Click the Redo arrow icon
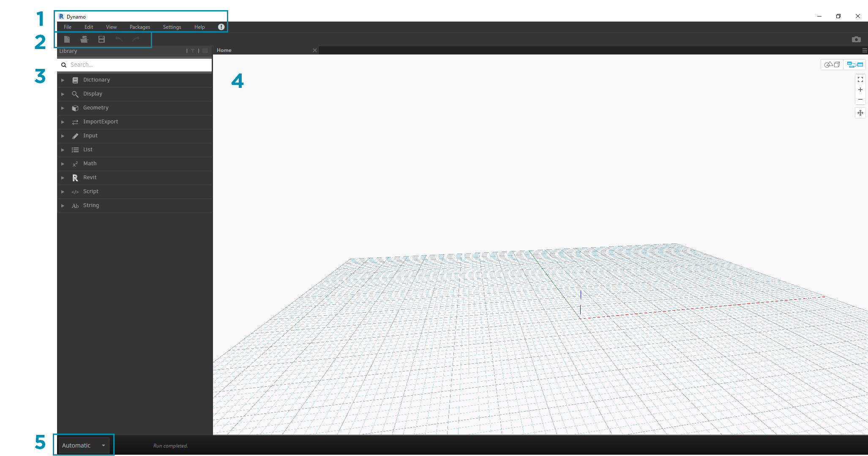The width and height of the screenshot is (868, 456). tap(136, 39)
